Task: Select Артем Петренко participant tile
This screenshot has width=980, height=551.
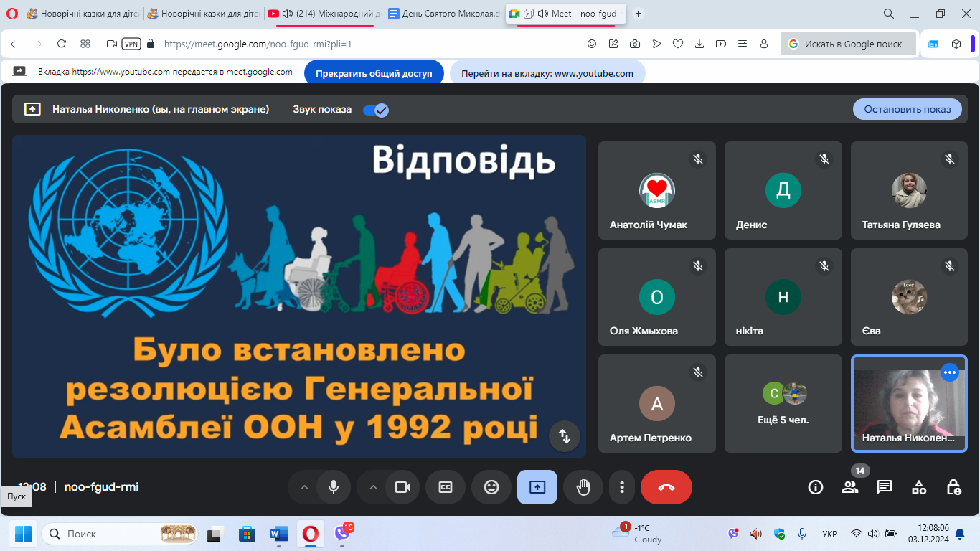Action: pos(657,403)
